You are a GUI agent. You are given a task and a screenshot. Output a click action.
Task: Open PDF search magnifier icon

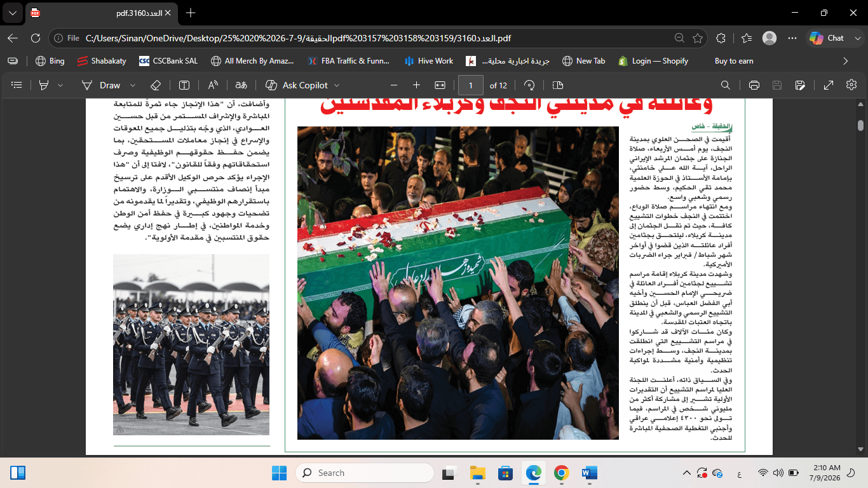click(x=725, y=85)
